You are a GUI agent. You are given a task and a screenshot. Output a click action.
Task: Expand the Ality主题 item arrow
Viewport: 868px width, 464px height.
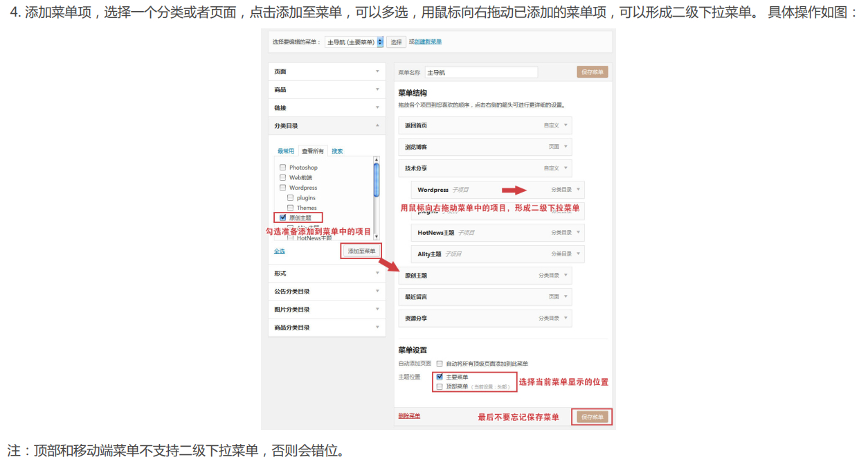click(578, 254)
